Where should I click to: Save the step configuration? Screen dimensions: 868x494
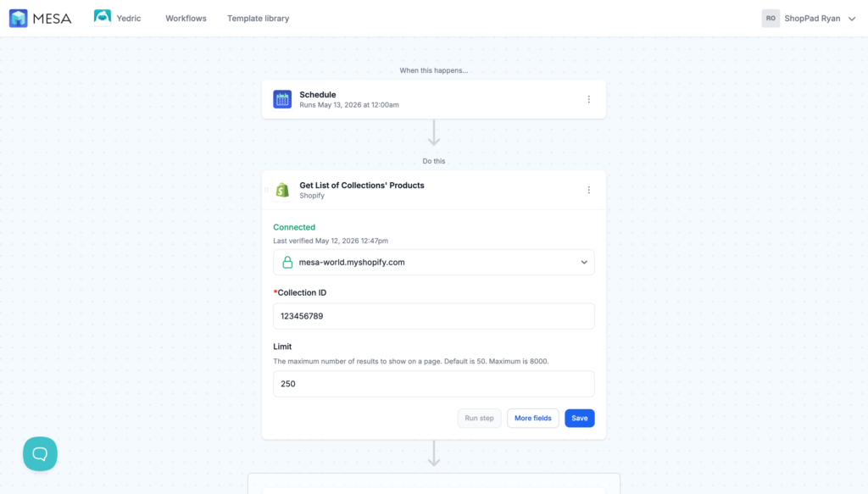[580, 419]
